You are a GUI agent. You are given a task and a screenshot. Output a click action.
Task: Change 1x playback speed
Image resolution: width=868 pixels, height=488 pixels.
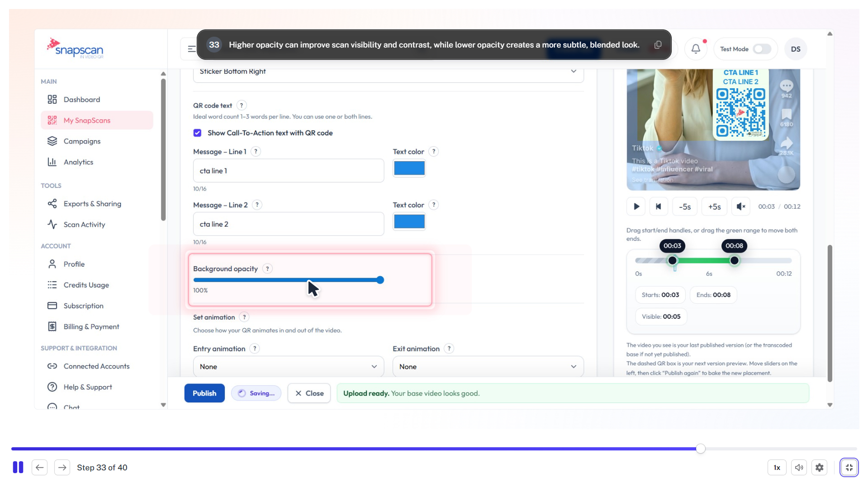[x=777, y=468]
